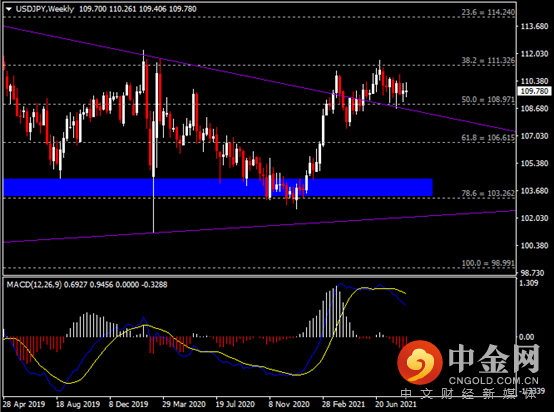554x412 pixels.
Task: Click the current price label 109.780
Action: (535, 91)
